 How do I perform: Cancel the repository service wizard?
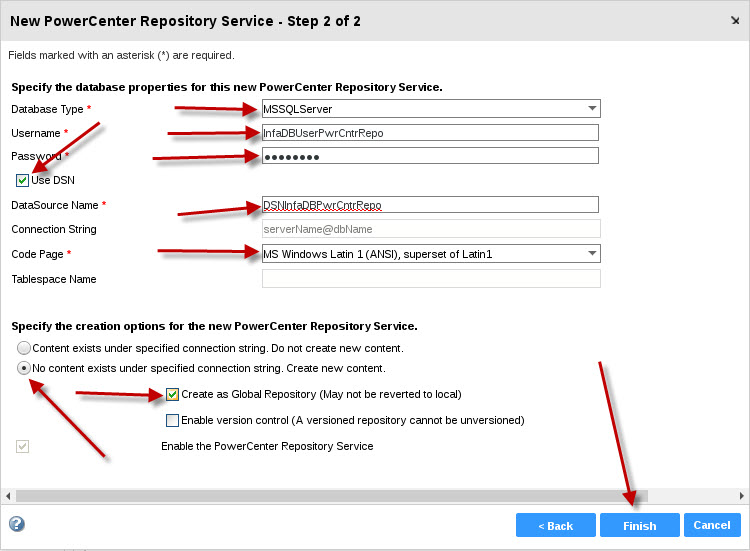[712, 525]
